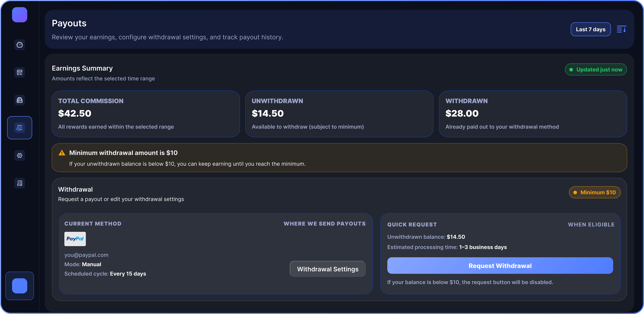
Task: Click the you@paypal.com email address
Action: (x=86, y=255)
